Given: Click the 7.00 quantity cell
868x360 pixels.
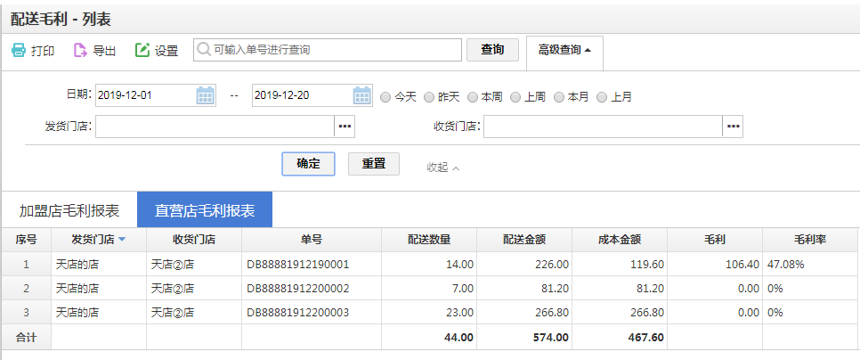Looking at the screenshot, I should pos(429,289).
